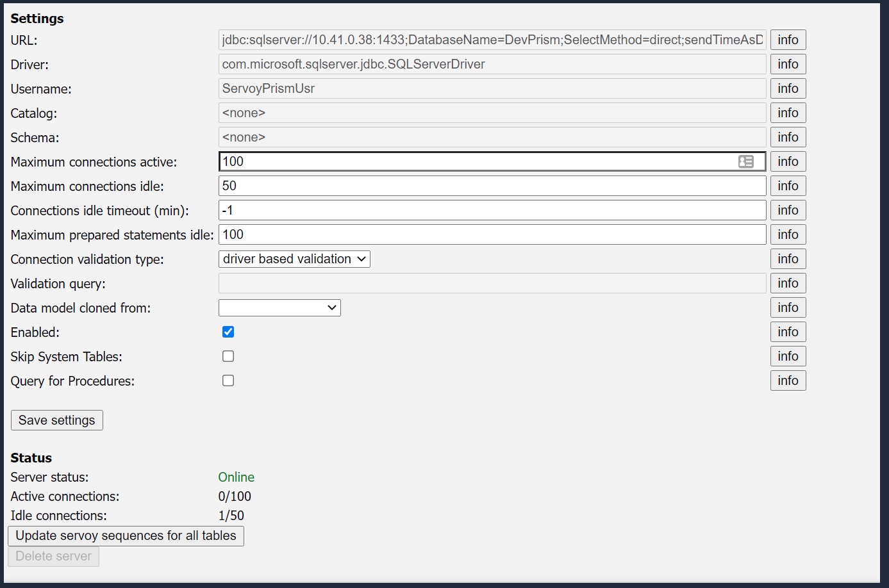
Task: Click the autofill contact card icon in Maximum connections active
Action: coord(745,161)
